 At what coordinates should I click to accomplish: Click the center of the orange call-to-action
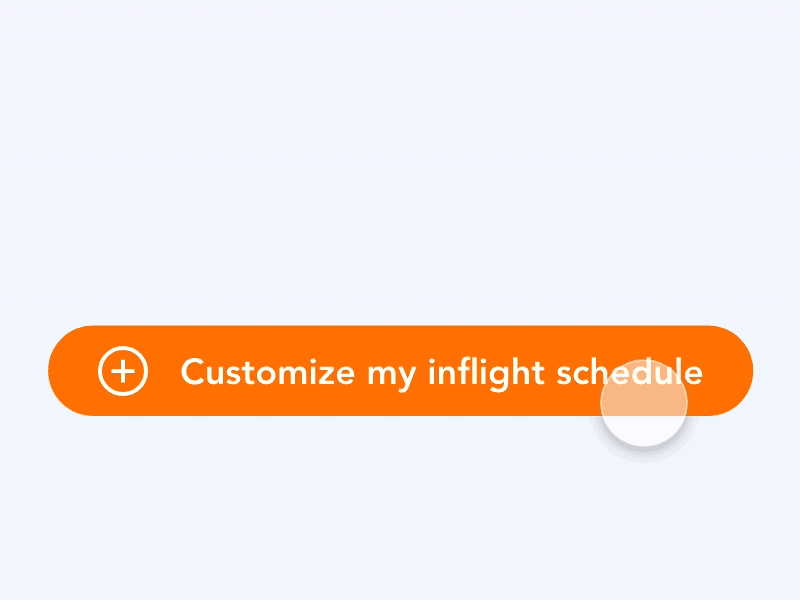click(400, 371)
